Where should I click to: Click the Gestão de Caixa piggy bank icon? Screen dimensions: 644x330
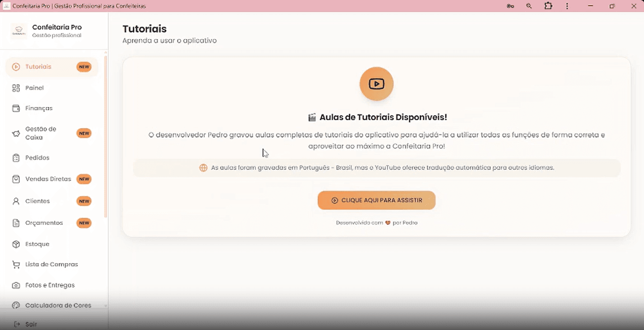point(16,133)
